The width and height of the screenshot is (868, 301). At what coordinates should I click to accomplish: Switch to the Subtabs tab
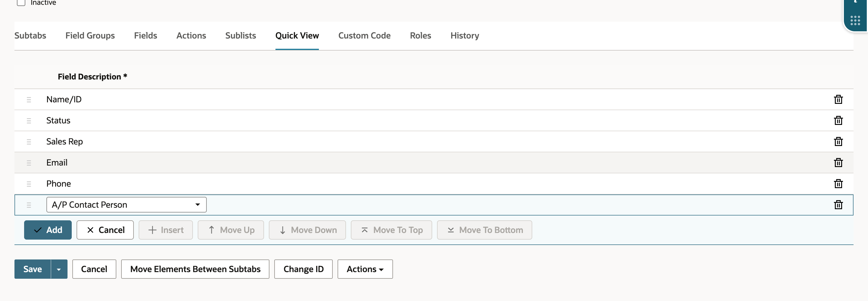pyautogui.click(x=30, y=35)
